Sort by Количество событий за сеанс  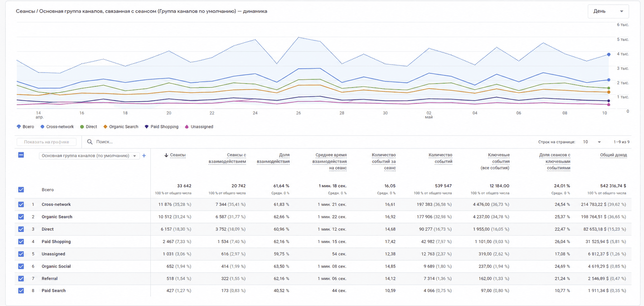tap(384, 161)
